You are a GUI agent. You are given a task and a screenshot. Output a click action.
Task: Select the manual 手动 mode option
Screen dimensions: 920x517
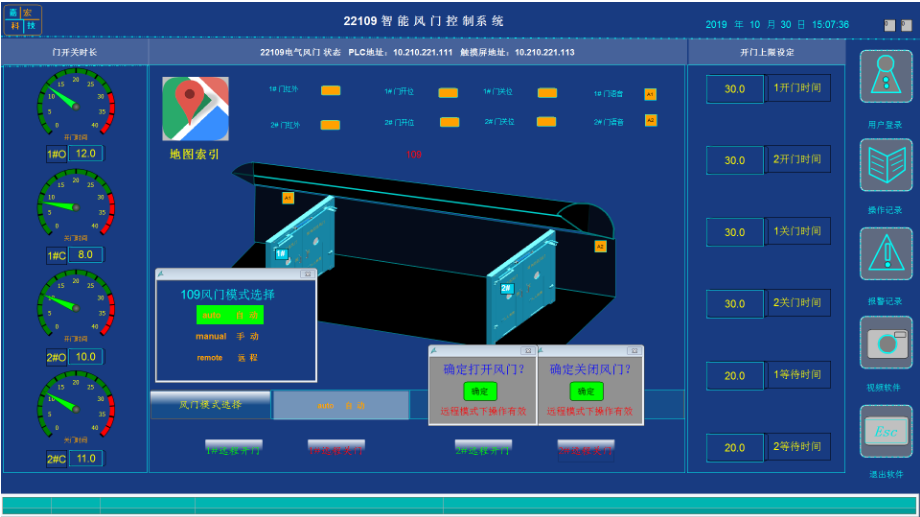(227, 337)
